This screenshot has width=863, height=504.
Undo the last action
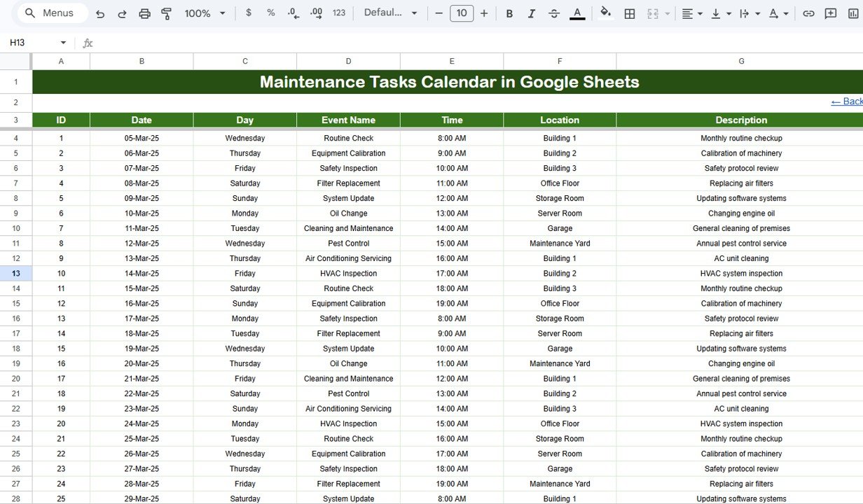tap(100, 13)
